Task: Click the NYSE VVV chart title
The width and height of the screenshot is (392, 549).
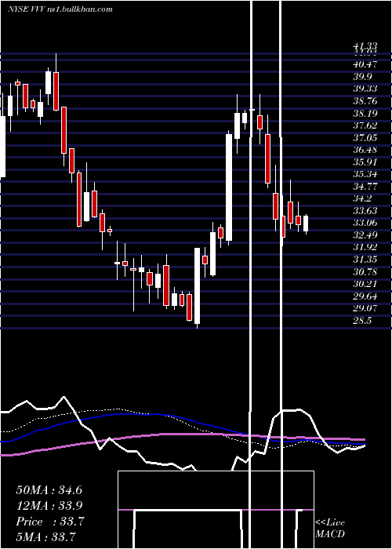Action: (x=60, y=9)
